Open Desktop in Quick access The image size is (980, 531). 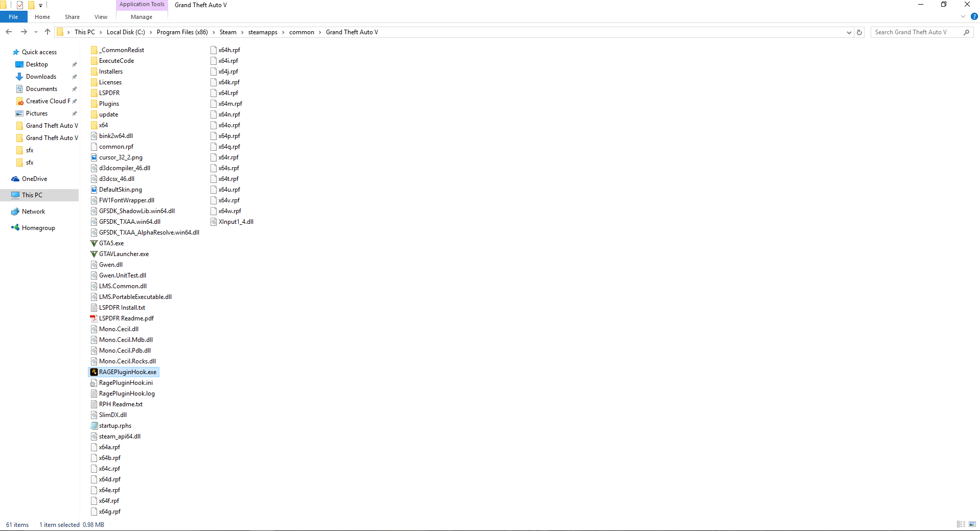pos(37,64)
